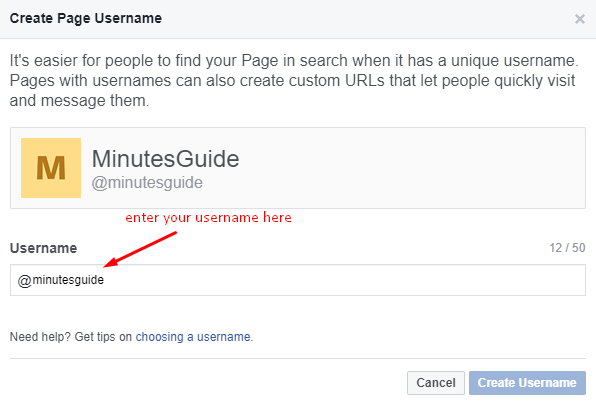The height and width of the screenshot is (405, 596).
Task: Click the MinutesGuide page avatar thumbnail
Action: pyautogui.click(x=51, y=168)
